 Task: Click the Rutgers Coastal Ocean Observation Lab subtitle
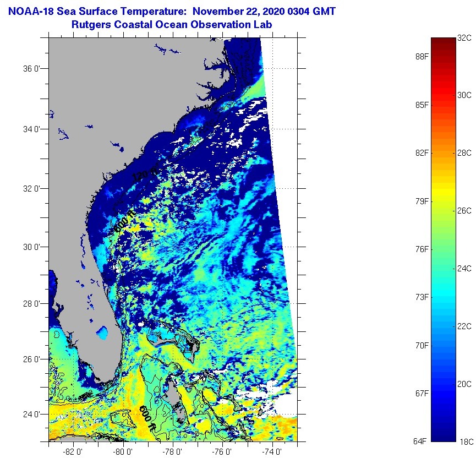(x=172, y=25)
